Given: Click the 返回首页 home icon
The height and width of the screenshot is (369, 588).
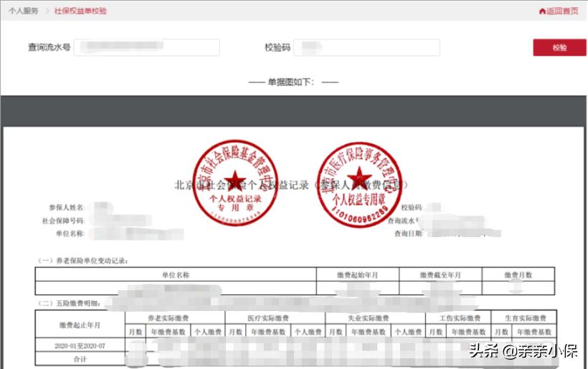Looking at the screenshot, I should (542, 11).
